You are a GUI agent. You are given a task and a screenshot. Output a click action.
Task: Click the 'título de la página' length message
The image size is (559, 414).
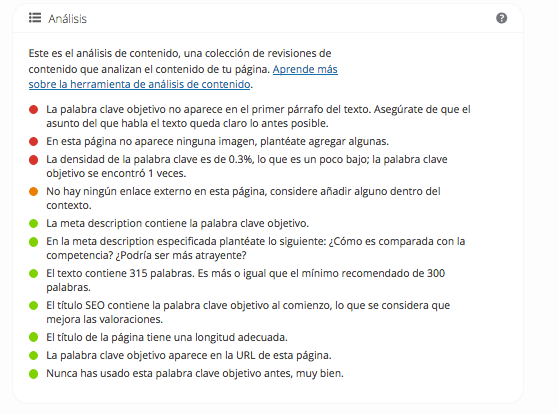click(167, 337)
